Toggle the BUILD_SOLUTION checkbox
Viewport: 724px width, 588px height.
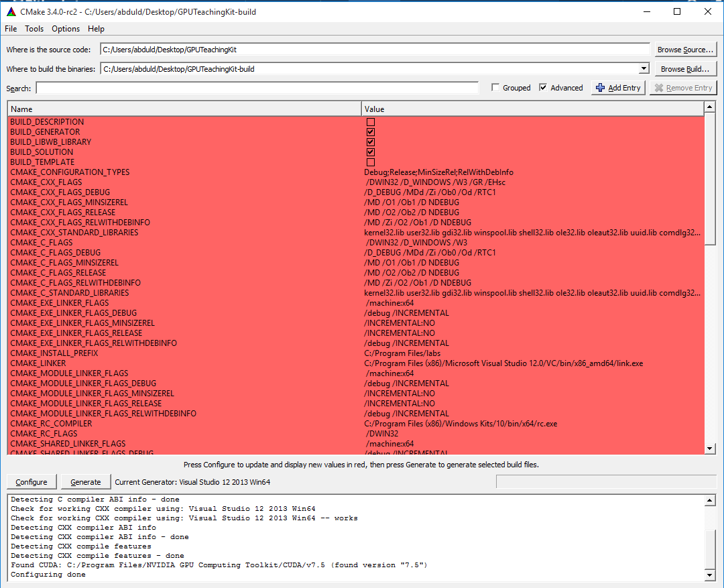pos(370,152)
